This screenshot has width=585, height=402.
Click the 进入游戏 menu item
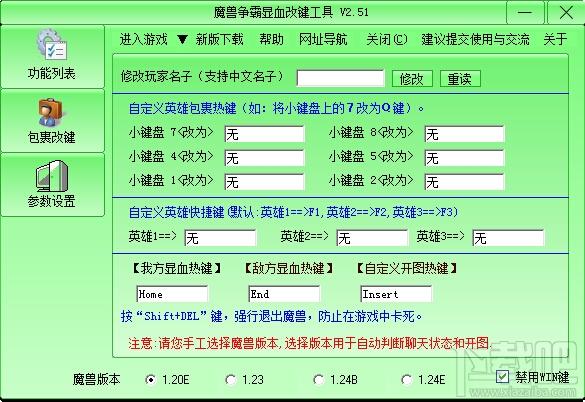[144, 39]
